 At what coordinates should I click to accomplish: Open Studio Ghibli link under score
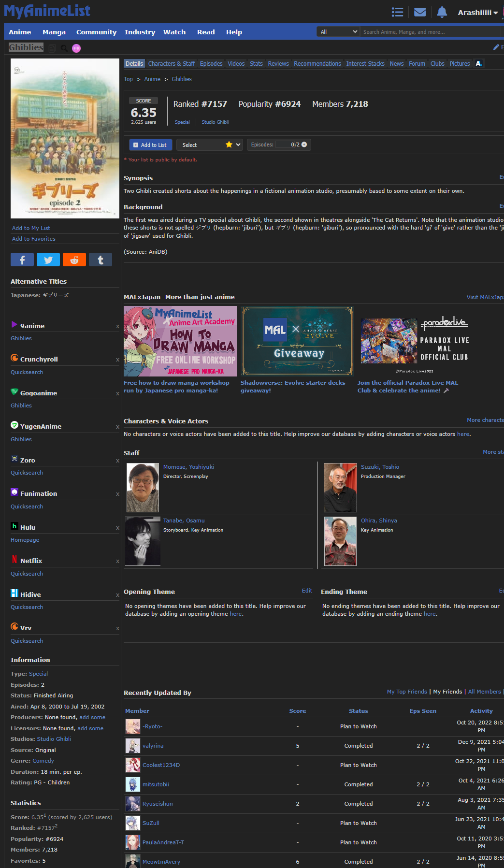(215, 122)
